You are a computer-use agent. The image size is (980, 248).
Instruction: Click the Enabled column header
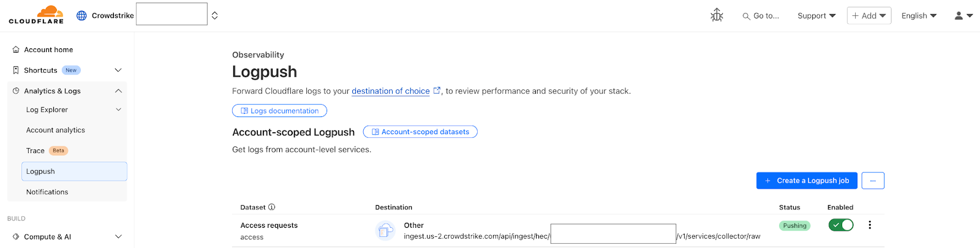840,208
